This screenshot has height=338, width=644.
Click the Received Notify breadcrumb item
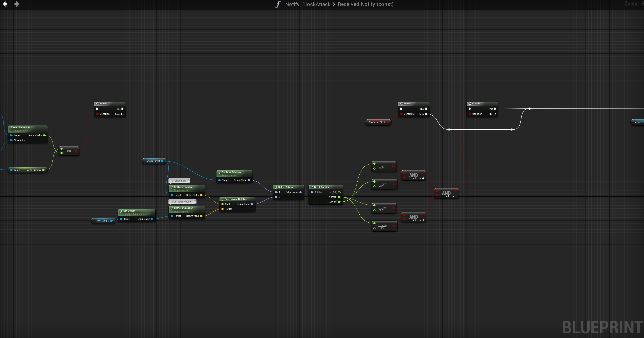click(365, 4)
